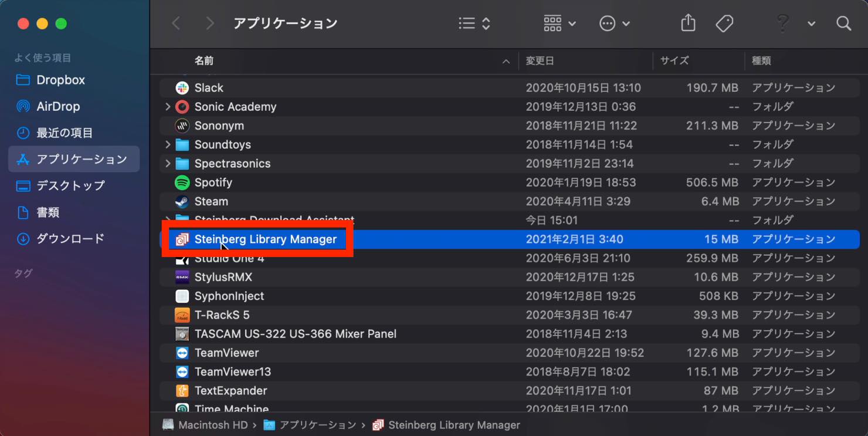Go back with the back arrow
This screenshot has width=868, height=436.
tap(176, 23)
